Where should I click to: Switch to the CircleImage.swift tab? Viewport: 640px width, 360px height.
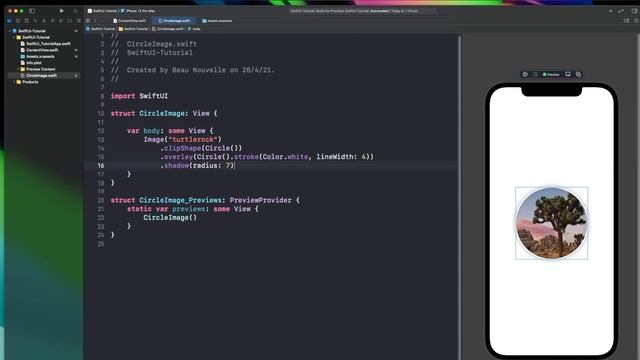[x=174, y=20]
